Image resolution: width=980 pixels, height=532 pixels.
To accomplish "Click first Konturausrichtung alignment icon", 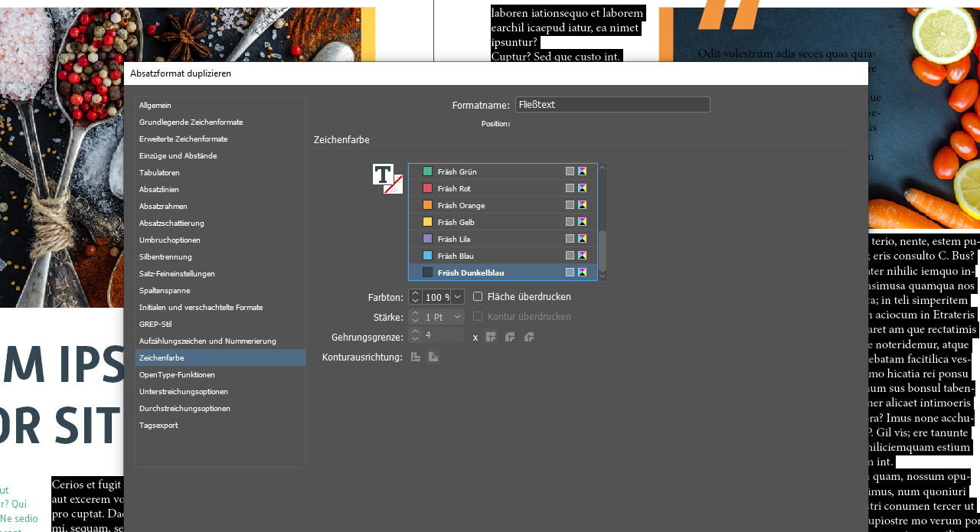I will (x=416, y=357).
